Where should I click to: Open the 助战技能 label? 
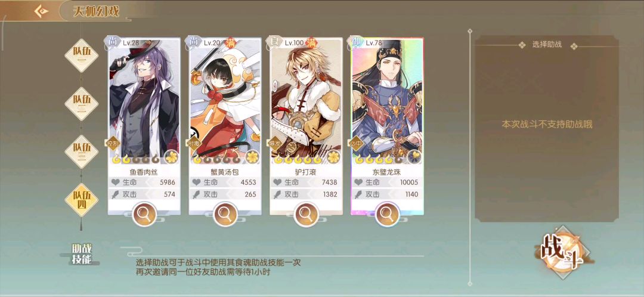[82, 253]
